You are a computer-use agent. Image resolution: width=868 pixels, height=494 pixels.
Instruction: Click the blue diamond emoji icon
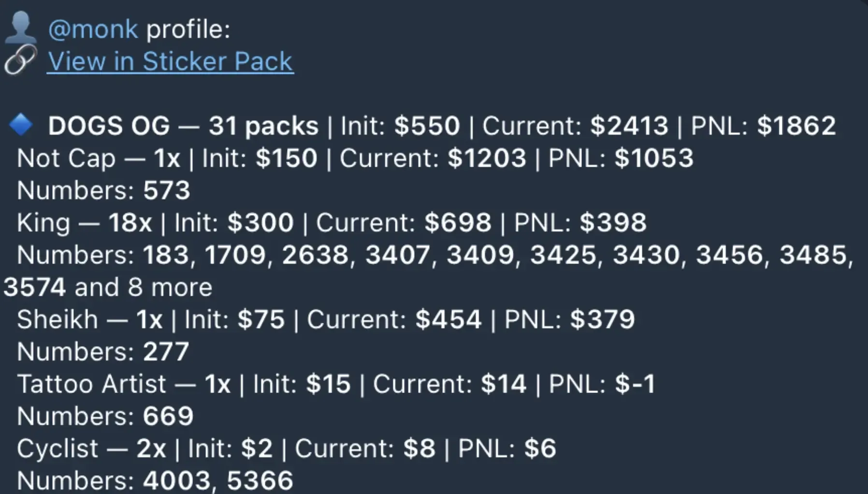pyautogui.click(x=21, y=125)
